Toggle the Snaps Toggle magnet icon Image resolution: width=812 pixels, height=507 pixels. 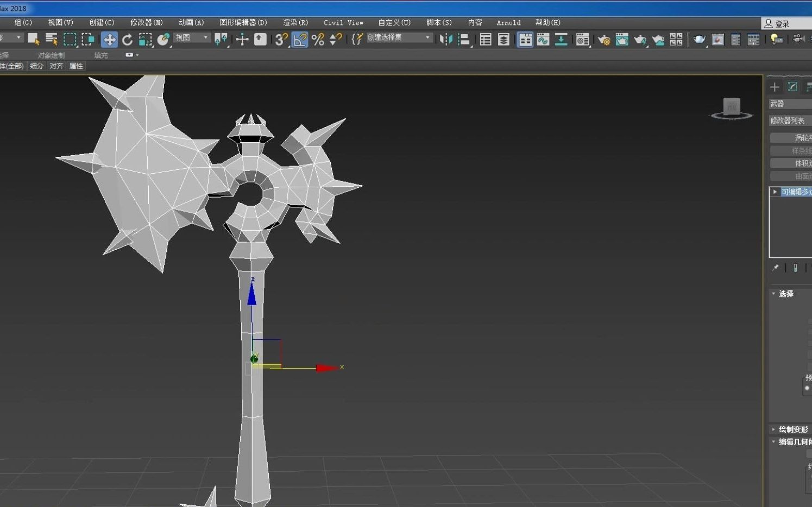(x=280, y=39)
